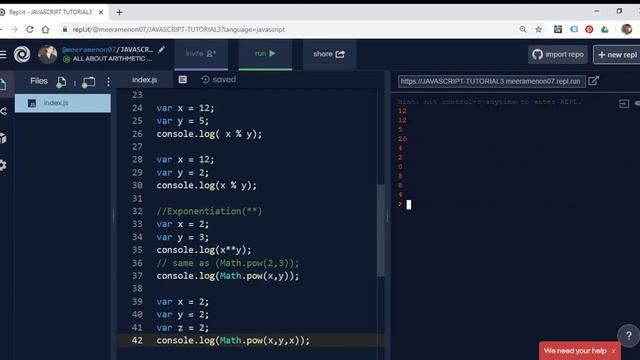Click the Pinterest extension icon
This screenshot has width=640, height=360.
click(x=589, y=29)
